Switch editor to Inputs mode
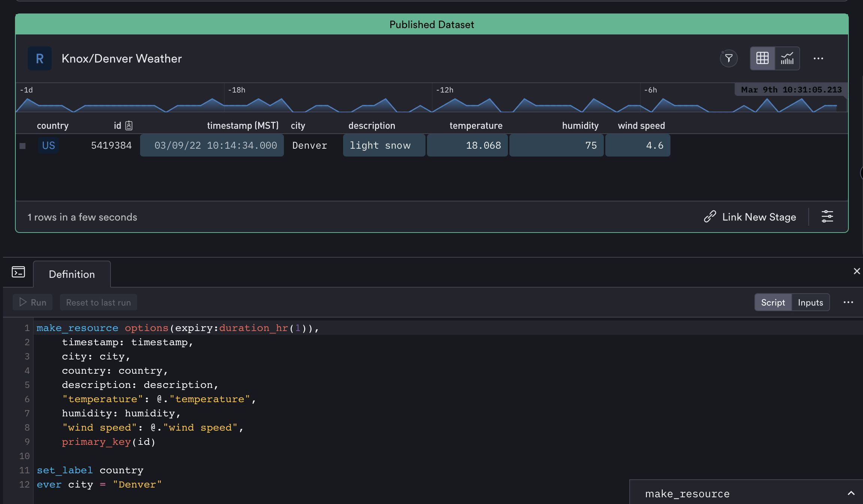Image resolution: width=863 pixels, height=504 pixels. coord(810,302)
